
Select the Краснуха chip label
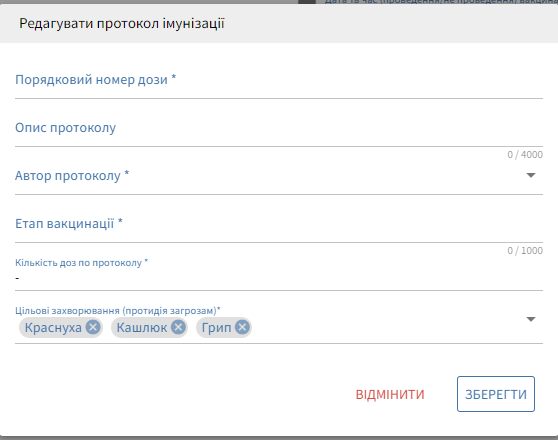[53, 328]
